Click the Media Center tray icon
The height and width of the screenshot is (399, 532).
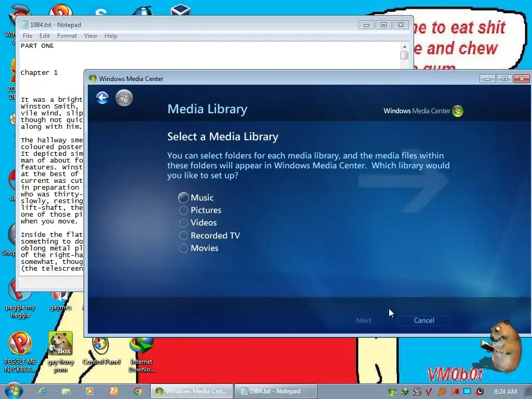392,392
